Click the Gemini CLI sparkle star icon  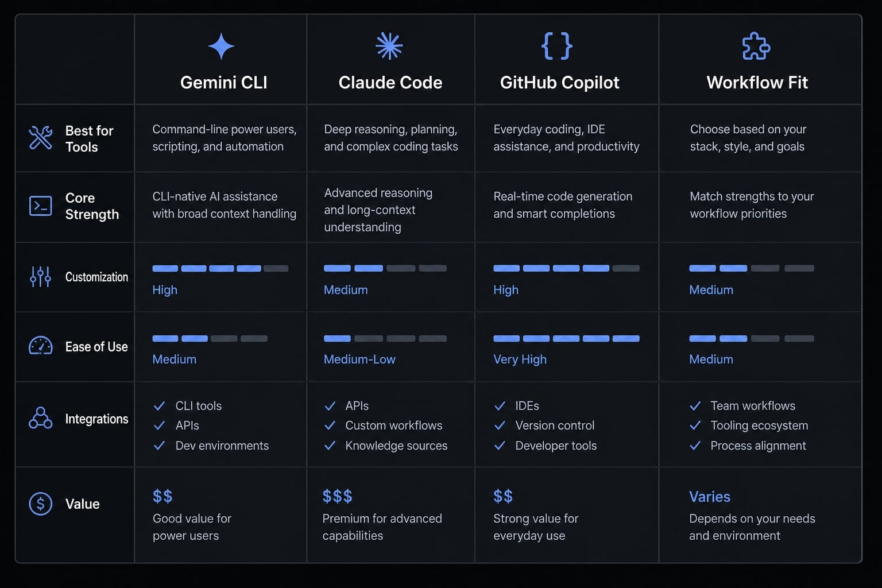pyautogui.click(x=221, y=47)
